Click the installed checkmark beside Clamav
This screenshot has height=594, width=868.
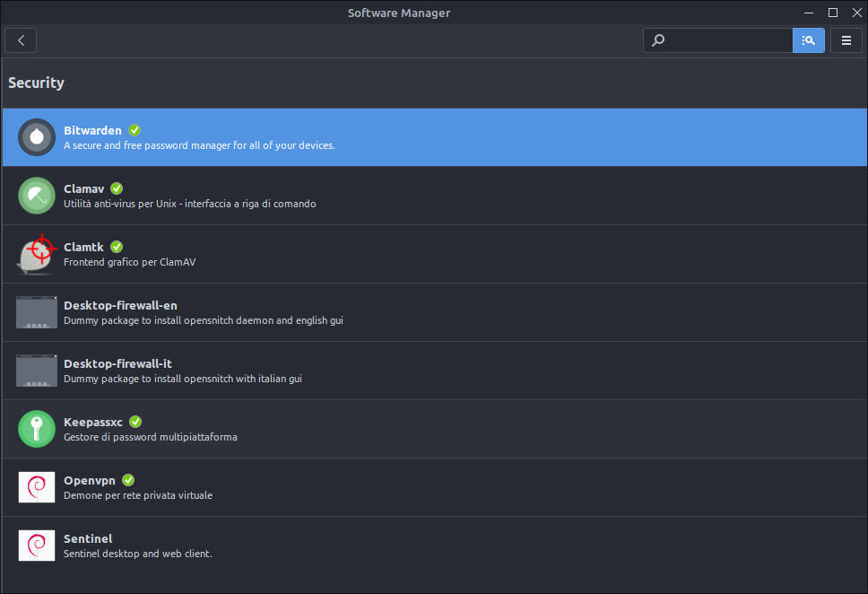click(x=117, y=188)
